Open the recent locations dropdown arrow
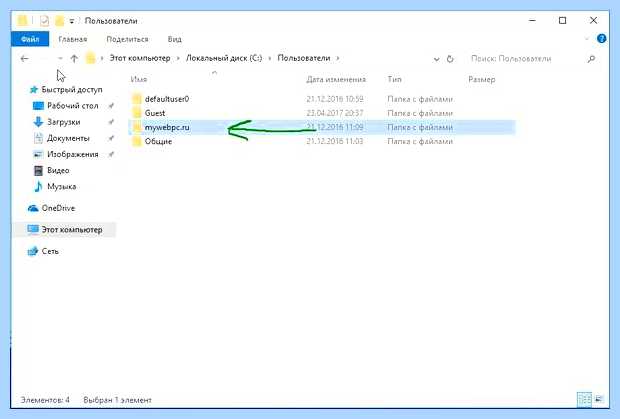The height and width of the screenshot is (419, 620). coord(60,59)
